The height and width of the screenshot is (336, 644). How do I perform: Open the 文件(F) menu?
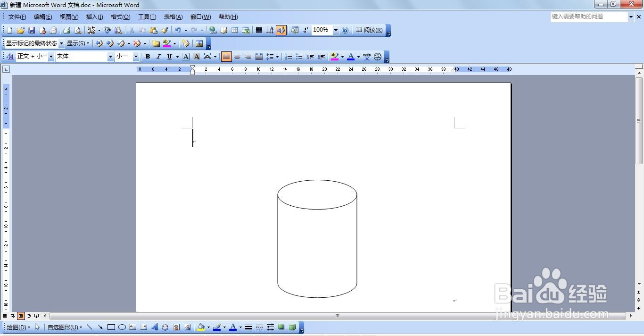(17, 17)
